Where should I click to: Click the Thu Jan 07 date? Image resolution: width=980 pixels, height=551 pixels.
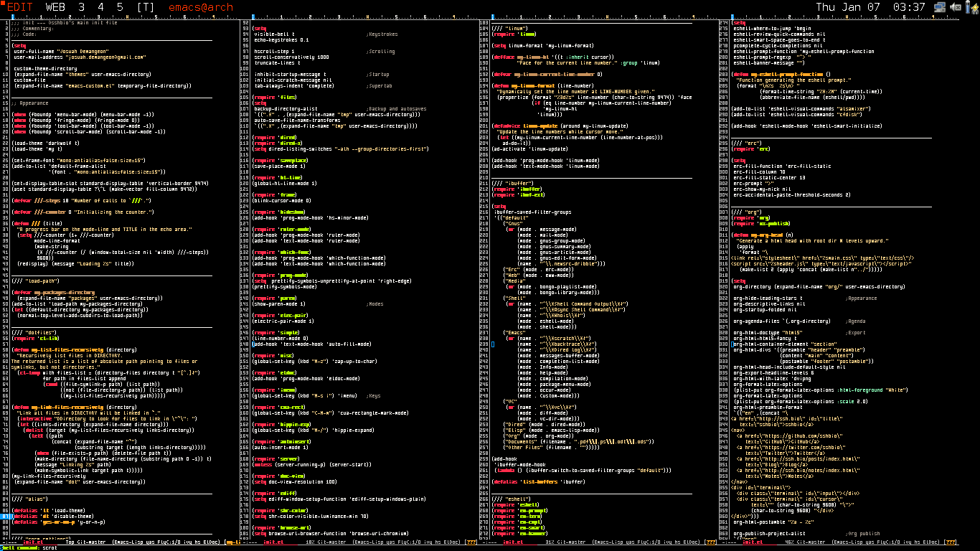click(x=848, y=7)
